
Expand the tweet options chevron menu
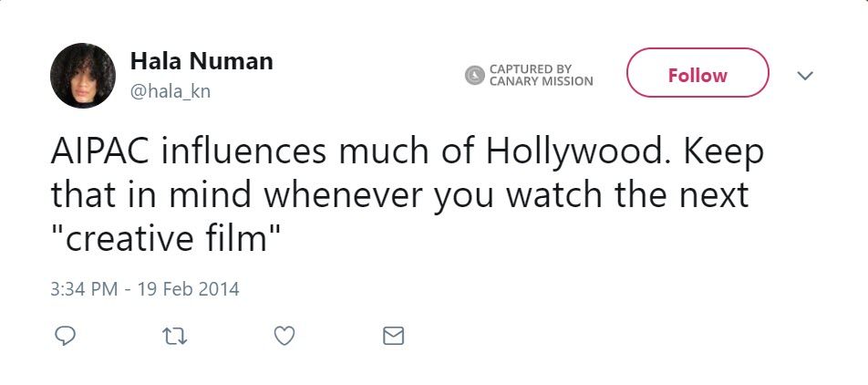[x=804, y=76]
